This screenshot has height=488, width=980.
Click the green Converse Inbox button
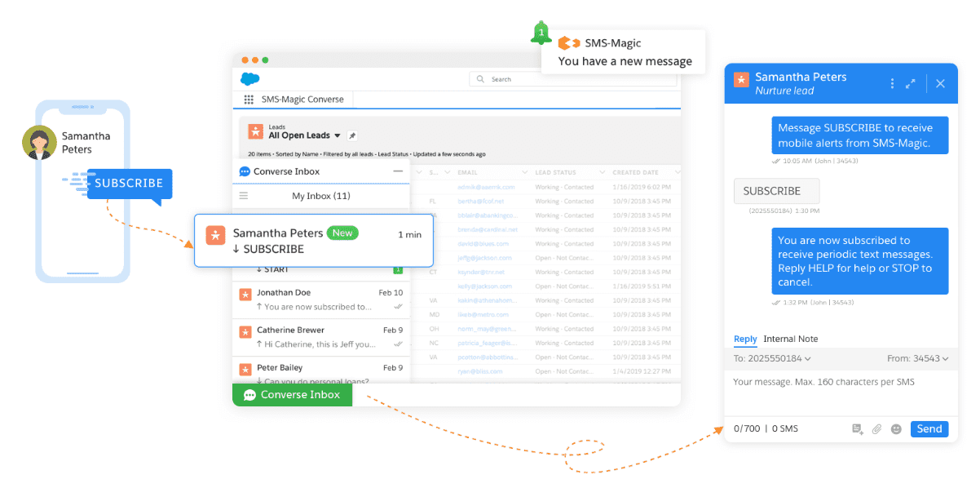(x=292, y=395)
